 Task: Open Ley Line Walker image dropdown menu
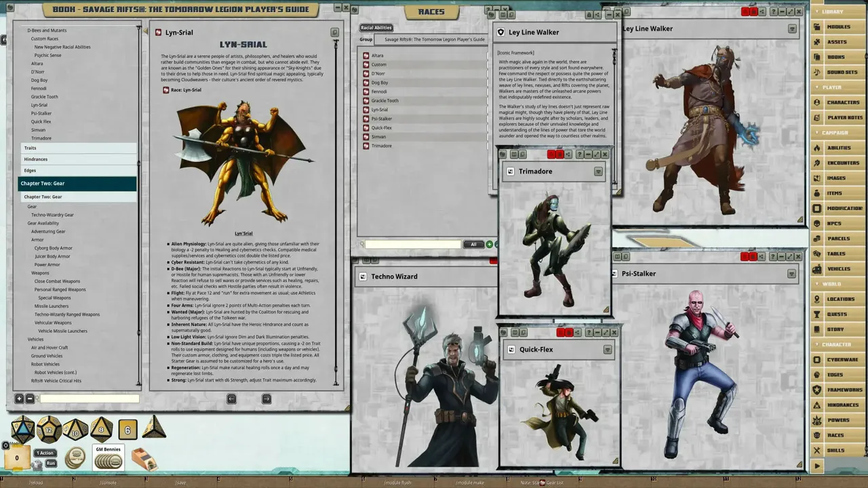(792, 28)
